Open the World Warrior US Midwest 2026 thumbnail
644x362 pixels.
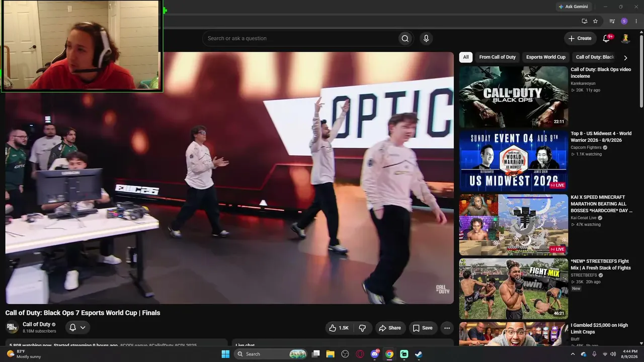(x=513, y=161)
